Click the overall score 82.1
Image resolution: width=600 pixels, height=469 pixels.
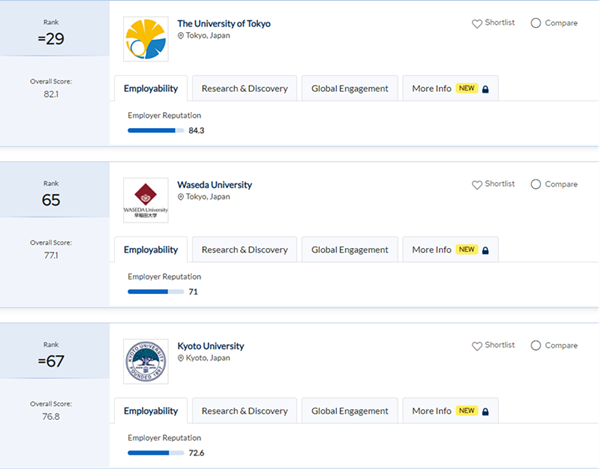click(x=51, y=94)
